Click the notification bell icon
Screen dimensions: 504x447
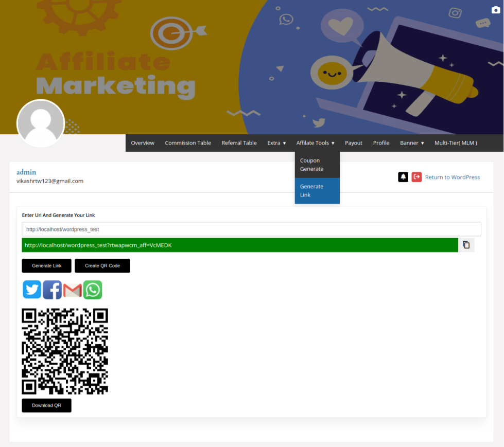pyautogui.click(x=403, y=177)
